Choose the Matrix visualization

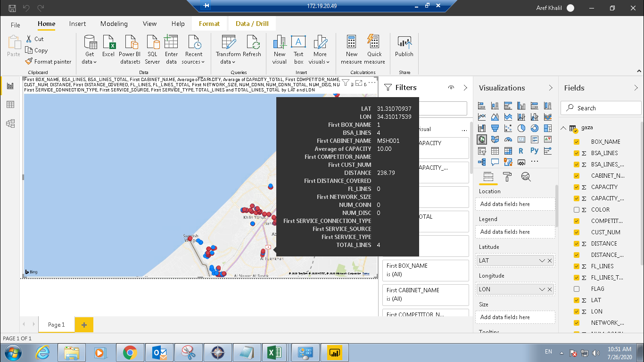coord(508,151)
